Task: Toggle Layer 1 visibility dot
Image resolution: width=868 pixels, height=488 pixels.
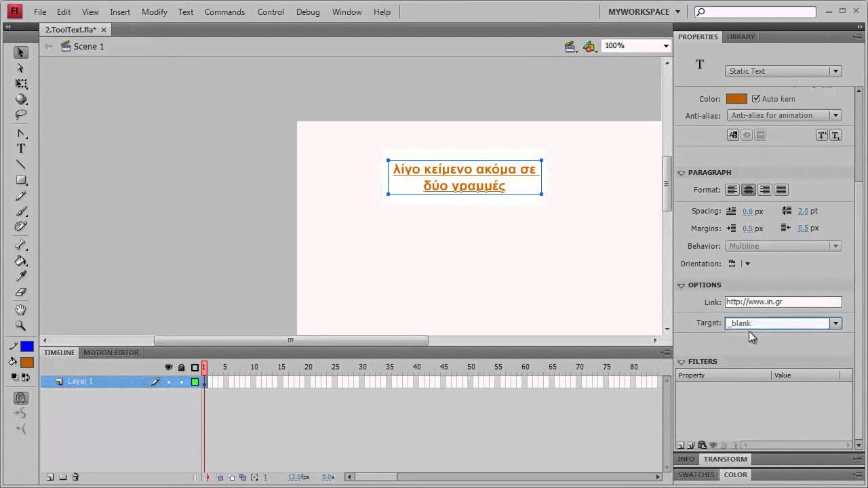Action: [169, 382]
